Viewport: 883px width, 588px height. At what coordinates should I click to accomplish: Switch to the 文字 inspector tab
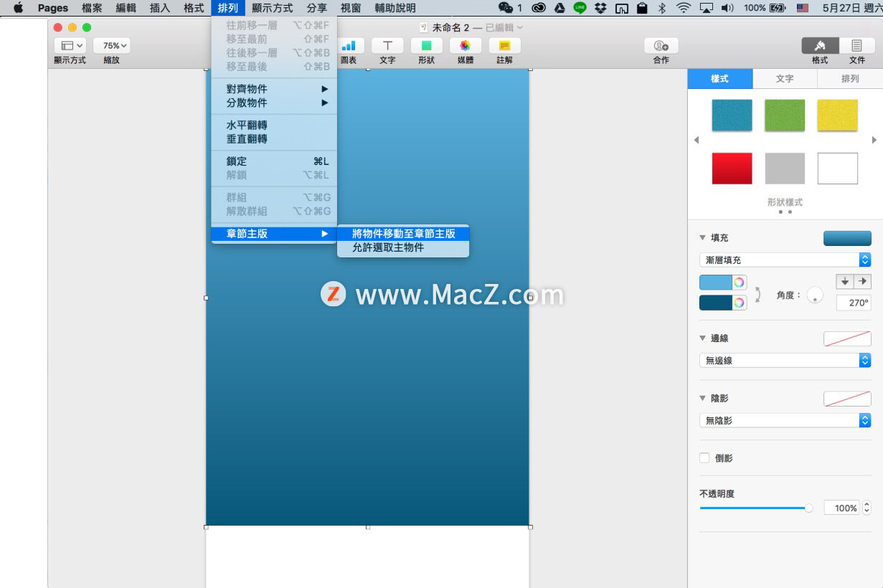point(785,79)
